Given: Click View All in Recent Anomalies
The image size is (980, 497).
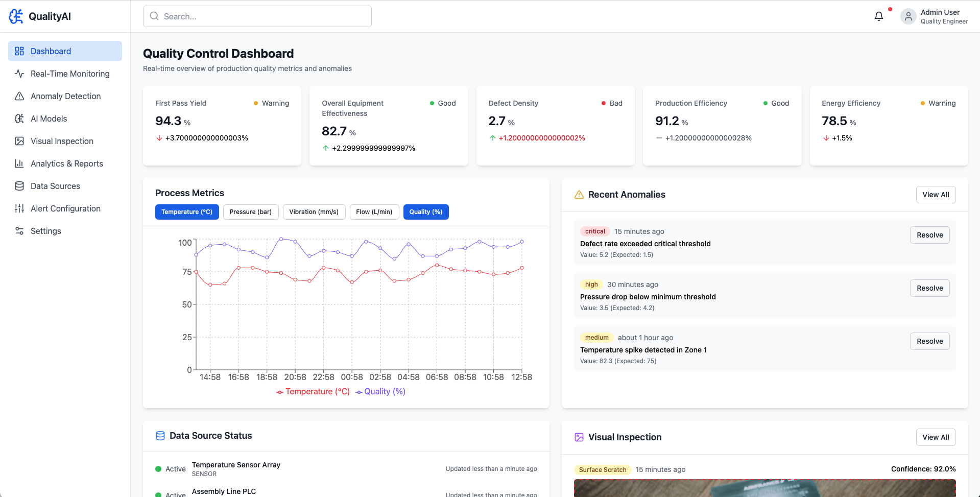Looking at the screenshot, I should [x=936, y=195].
